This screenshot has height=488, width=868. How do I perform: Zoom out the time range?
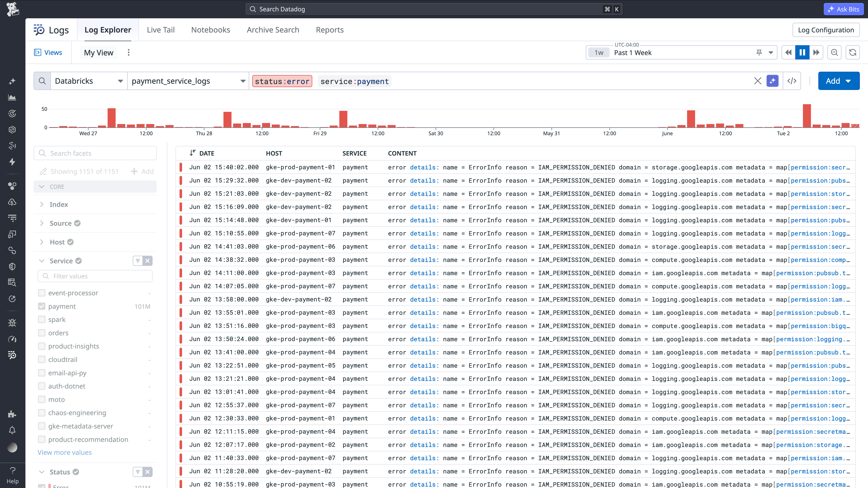point(834,53)
